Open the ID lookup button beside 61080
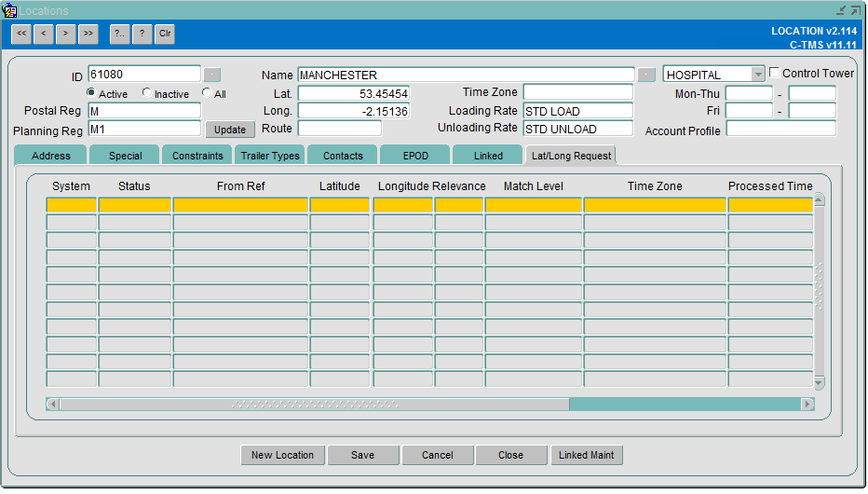 click(x=212, y=75)
